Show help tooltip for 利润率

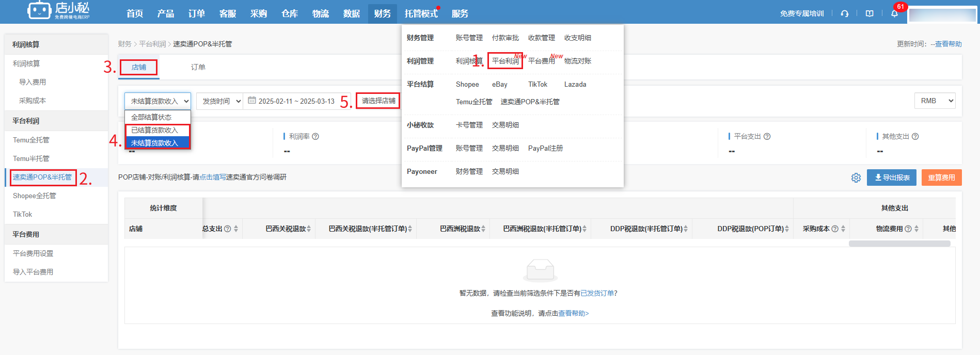click(x=315, y=136)
